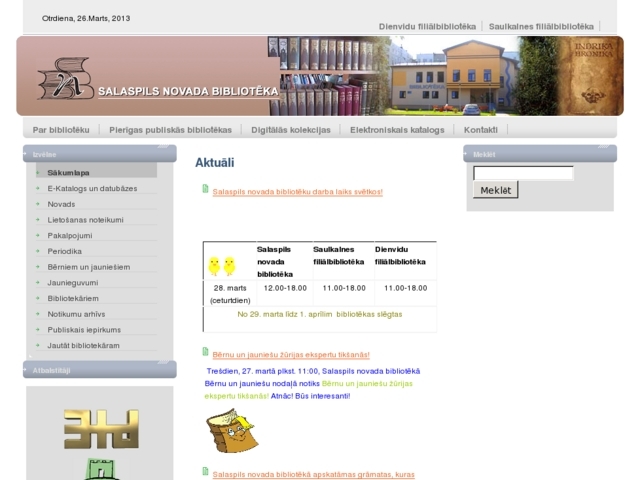Click the Salaspils library book logo
This screenshot has width=640, height=480.
pyautogui.click(x=65, y=78)
